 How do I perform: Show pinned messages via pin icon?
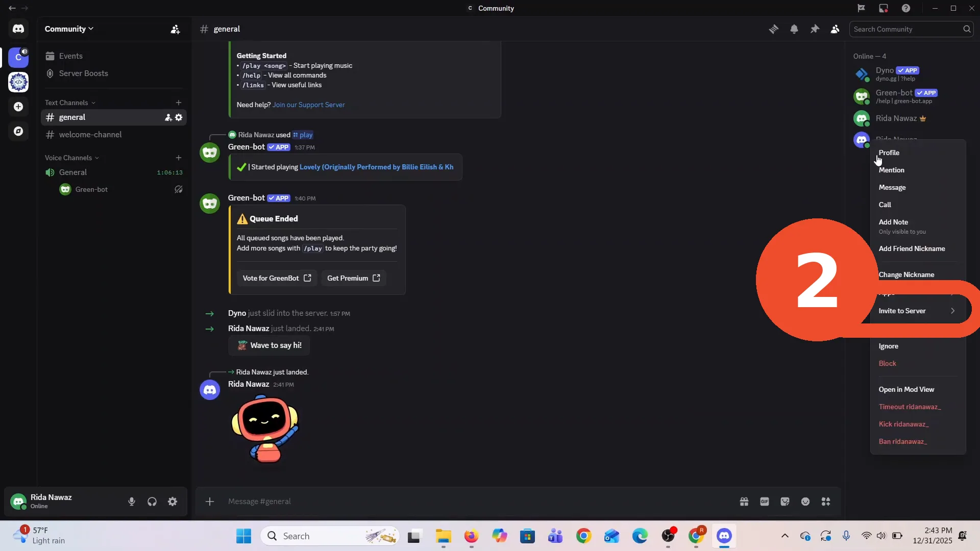click(815, 29)
